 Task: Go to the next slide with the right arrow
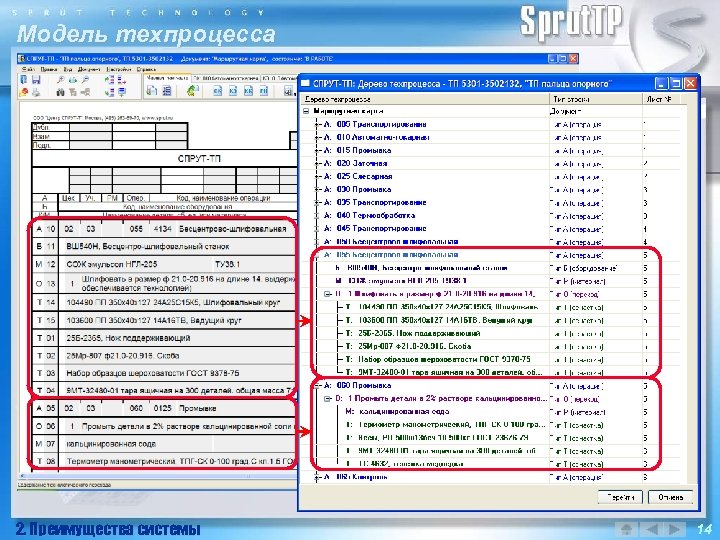point(673,529)
